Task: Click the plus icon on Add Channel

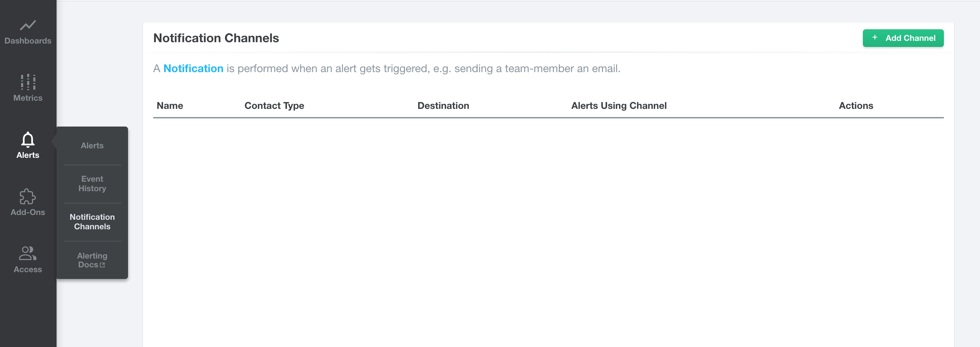Action: [875, 38]
